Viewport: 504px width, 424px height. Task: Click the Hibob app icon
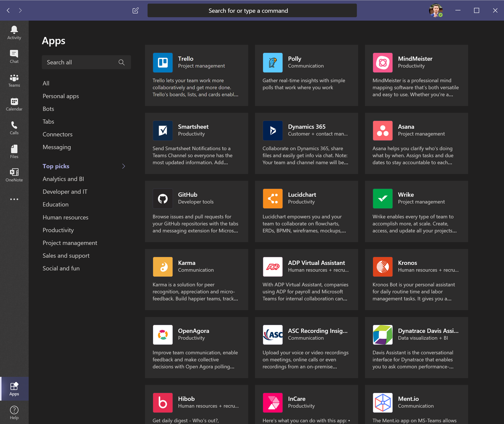163,403
